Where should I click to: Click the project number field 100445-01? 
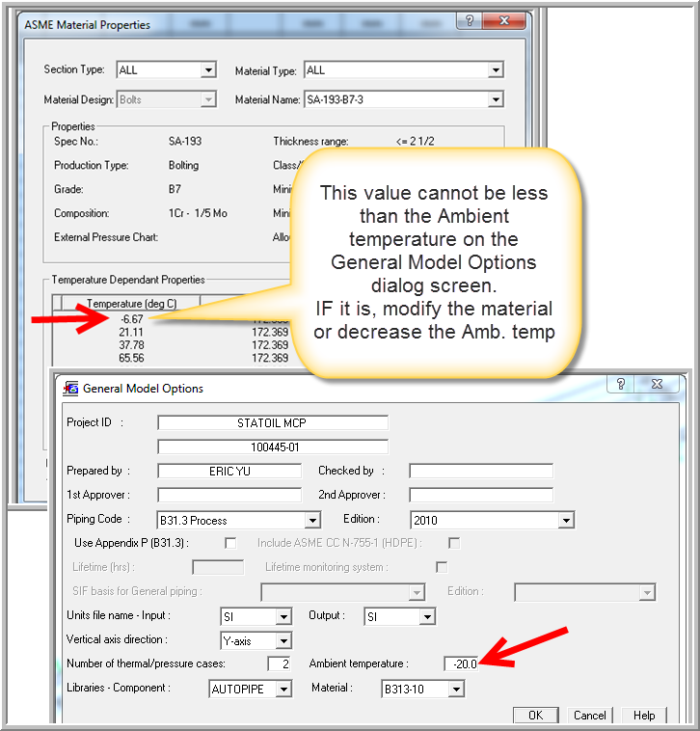[x=273, y=447]
